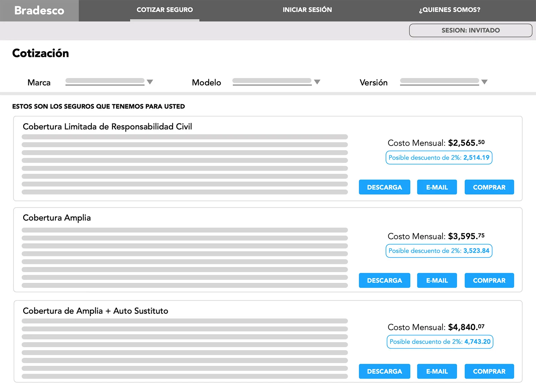The image size is (536, 392).
Task: Click the 2% discount badge showing 2,514.19
Action: click(x=439, y=158)
